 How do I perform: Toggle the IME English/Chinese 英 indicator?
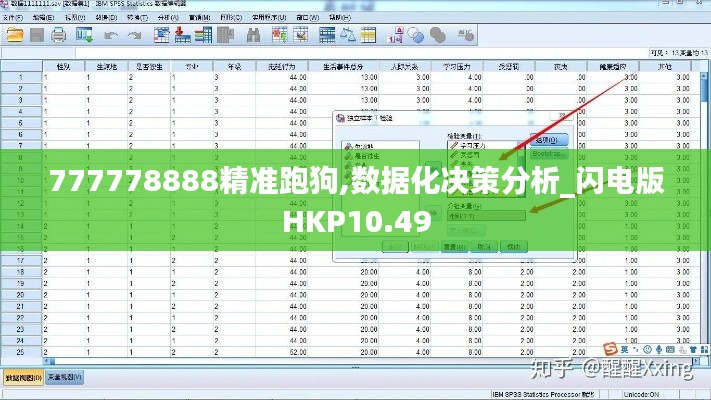point(625,349)
